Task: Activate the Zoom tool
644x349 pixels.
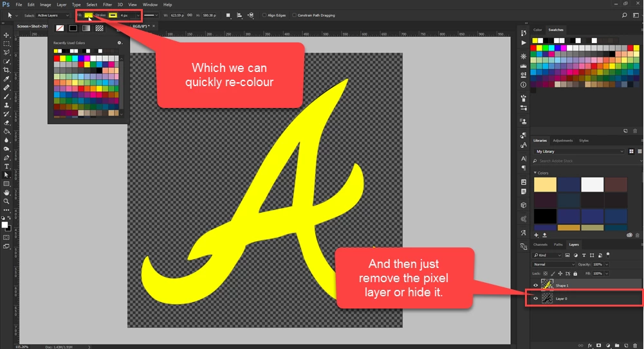Action: (6, 201)
